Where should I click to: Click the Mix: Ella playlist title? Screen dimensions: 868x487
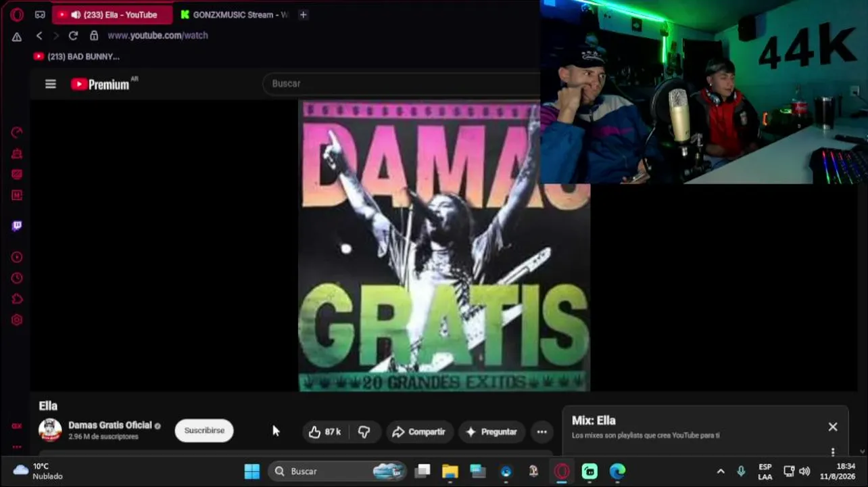(594, 421)
